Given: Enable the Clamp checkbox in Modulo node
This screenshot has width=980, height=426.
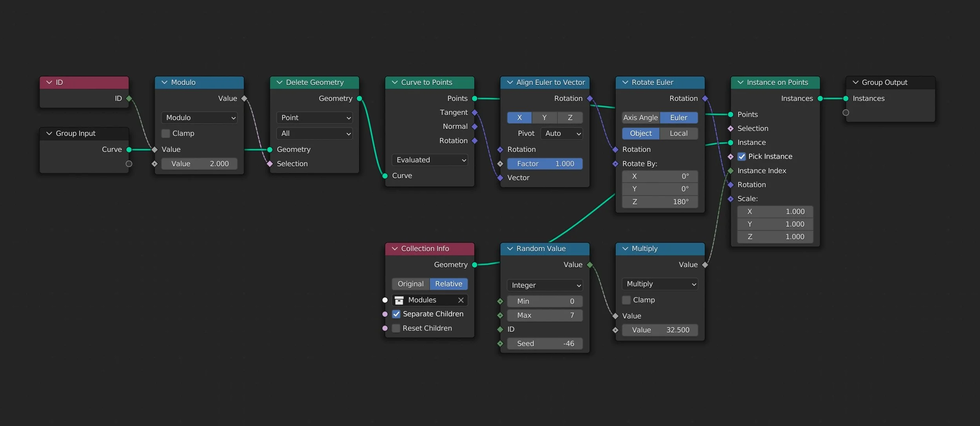Looking at the screenshot, I should tap(166, 134).
